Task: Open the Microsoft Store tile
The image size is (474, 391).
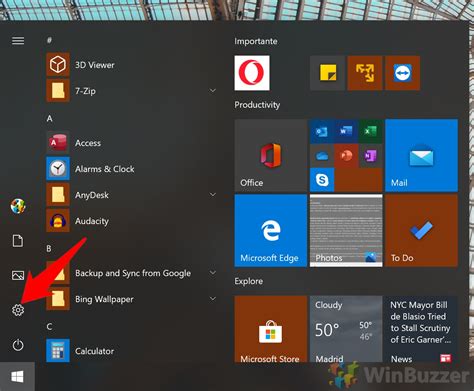Action: [271, 329]
